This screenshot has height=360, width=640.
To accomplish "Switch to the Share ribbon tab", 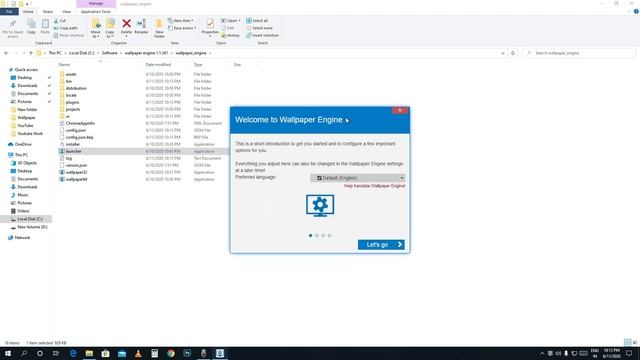I will tap(47, 11).
